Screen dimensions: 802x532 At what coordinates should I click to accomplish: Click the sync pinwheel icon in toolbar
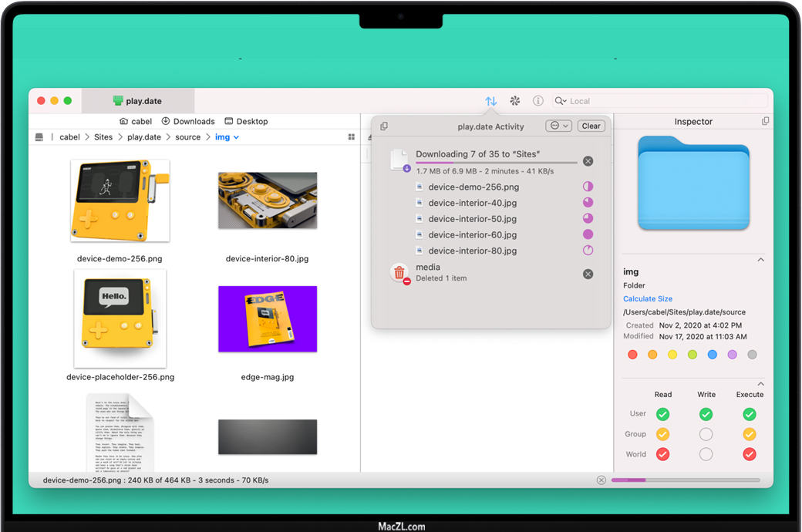[515, 101]
